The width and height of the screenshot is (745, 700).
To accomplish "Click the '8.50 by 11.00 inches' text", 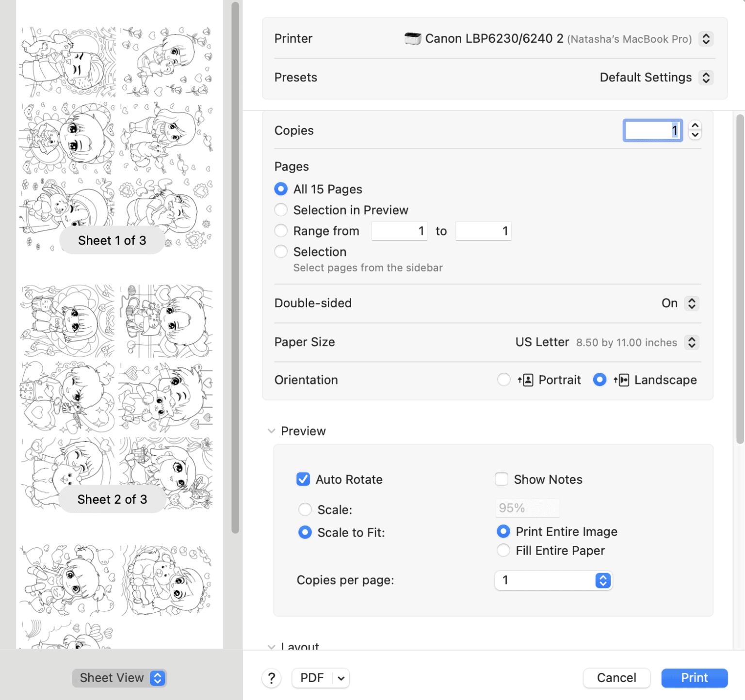I will (x=627, y=343).
